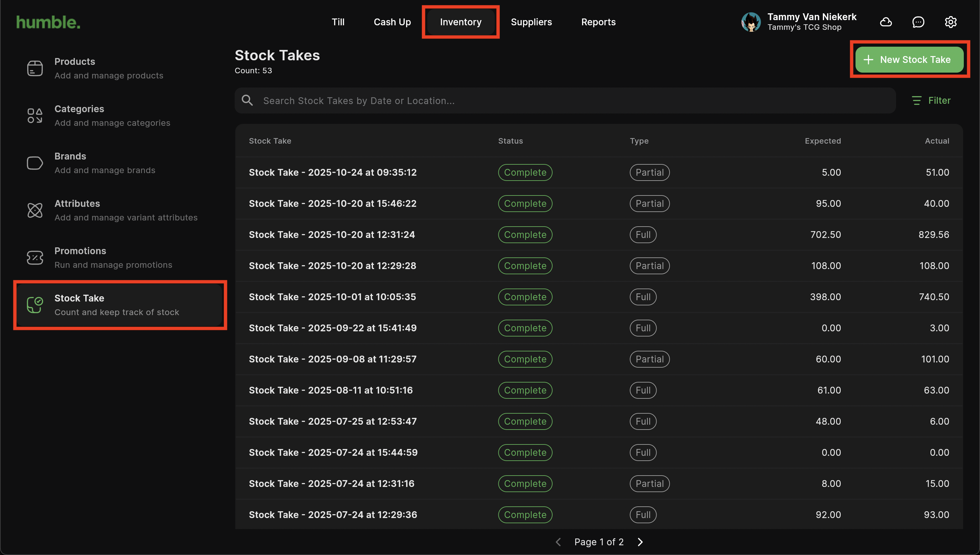
Task: Open the Cash Up tab
Action: point(392,22)
